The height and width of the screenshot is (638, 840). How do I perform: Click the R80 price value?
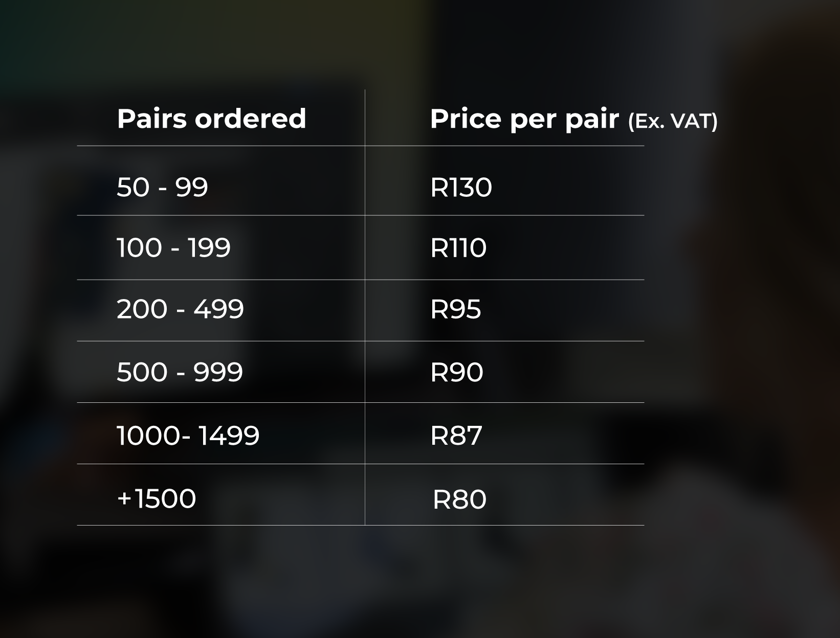tap(459, 499)
